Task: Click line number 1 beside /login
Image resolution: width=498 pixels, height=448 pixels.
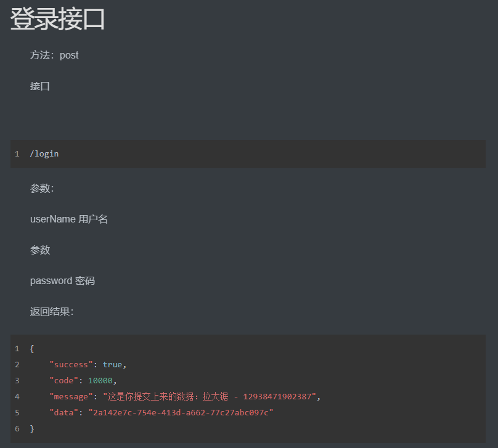Action: pyautogui.click(x=17, y=154)
